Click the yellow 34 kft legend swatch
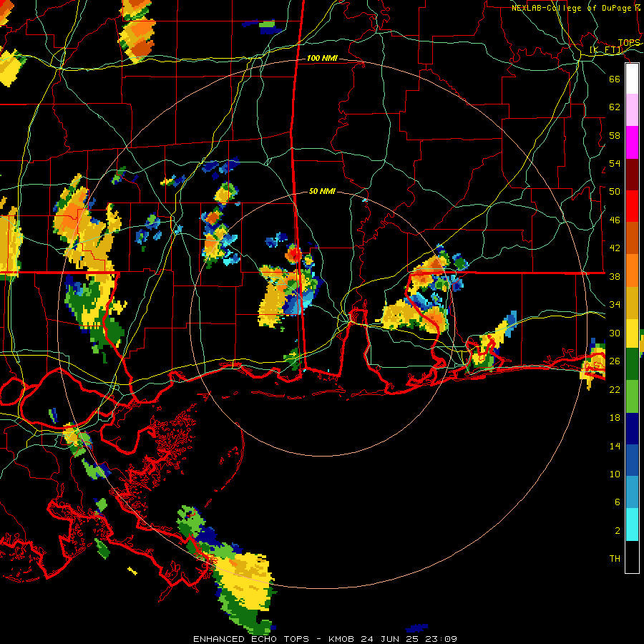The height and width of the screenshot is (644, 644). point(632,333)
